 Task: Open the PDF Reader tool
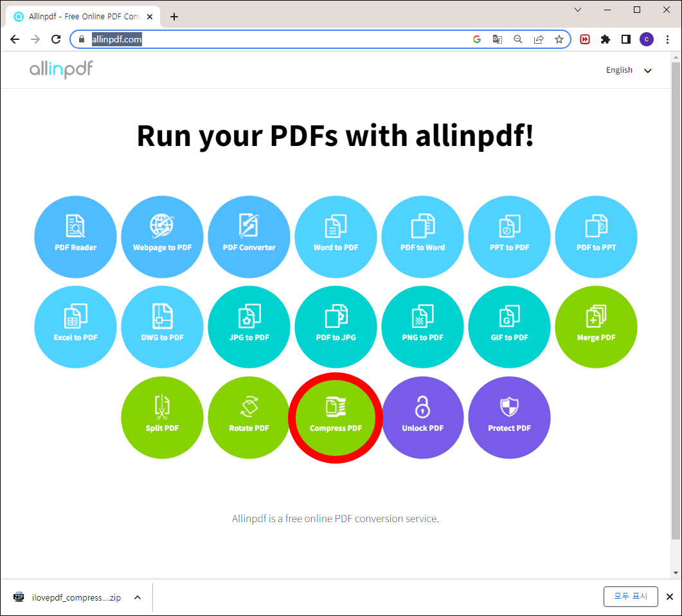coord(75,237)
